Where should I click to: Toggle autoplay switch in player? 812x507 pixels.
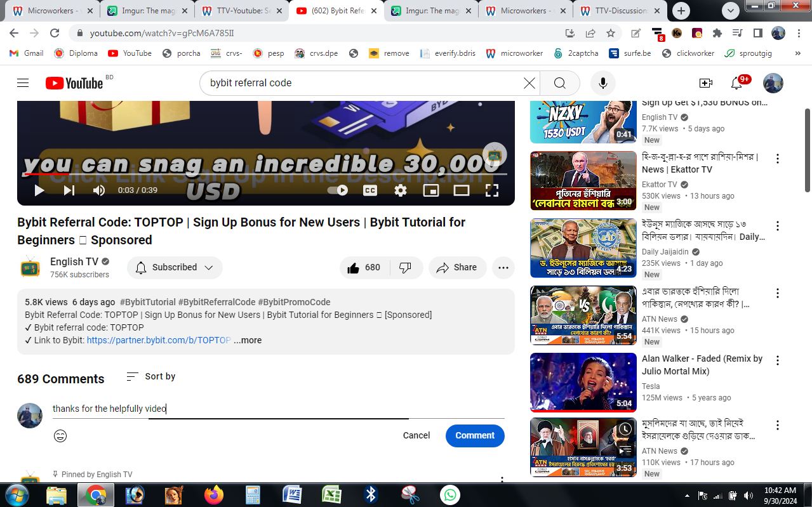click(x=338, y=190)
